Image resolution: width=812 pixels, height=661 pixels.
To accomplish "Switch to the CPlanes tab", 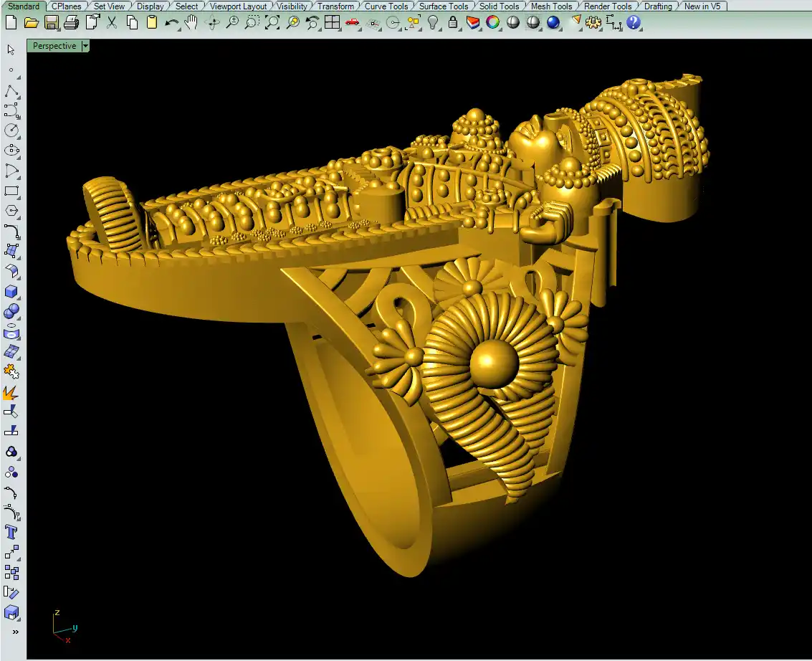I will click(x=66, y=6).
